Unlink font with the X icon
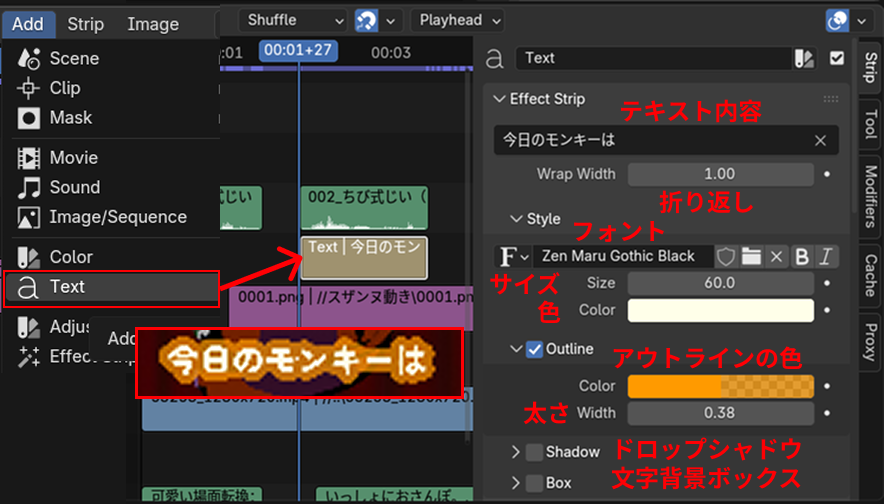Screen dimensions: 884x504 click(x=776, y=257)
